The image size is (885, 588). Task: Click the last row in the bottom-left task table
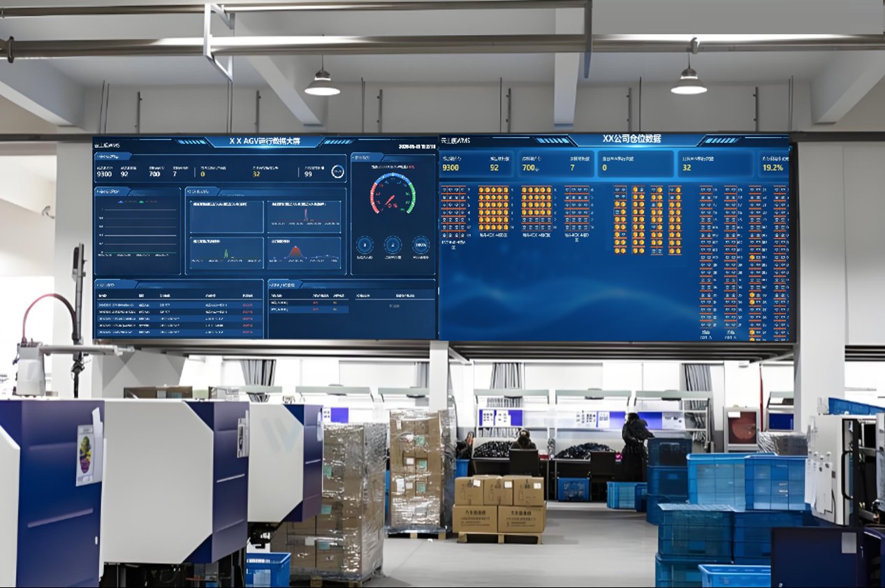(179, 332)
